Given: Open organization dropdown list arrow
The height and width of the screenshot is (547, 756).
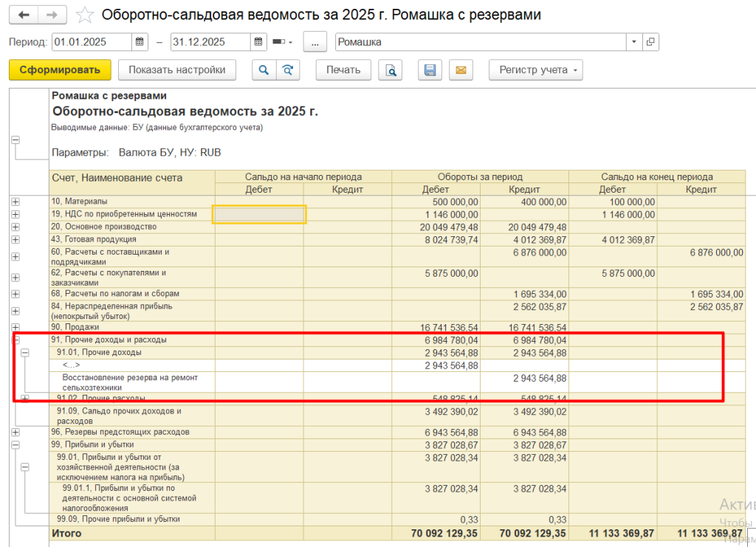Looking at the screenshot, I should [634, 42].
